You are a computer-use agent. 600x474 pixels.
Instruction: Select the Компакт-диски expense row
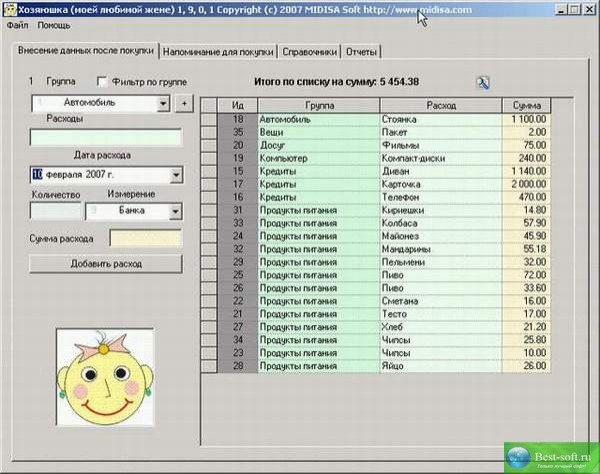click(439, 158)
